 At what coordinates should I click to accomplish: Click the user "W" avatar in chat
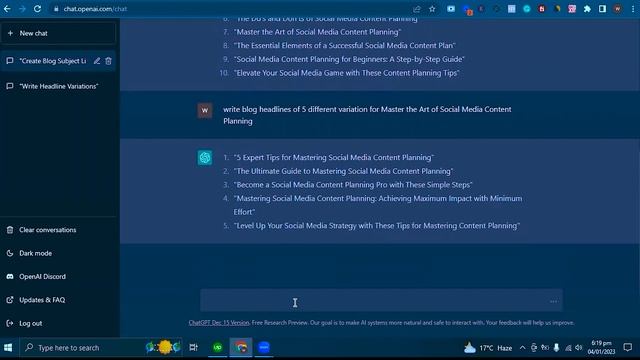coord(205,110)
